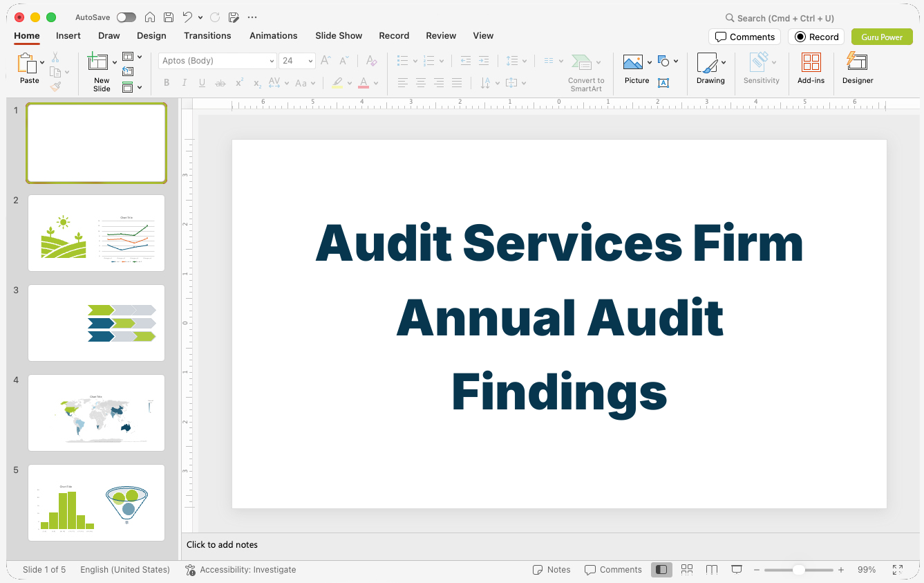
Task: Toggle Underline formatting
Action: (202, 83)
